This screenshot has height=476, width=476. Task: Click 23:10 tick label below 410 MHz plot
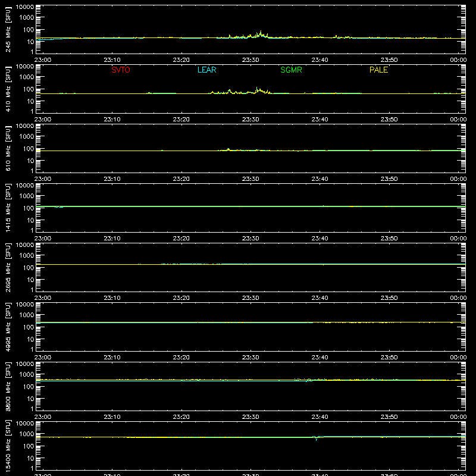pos(112,120)
